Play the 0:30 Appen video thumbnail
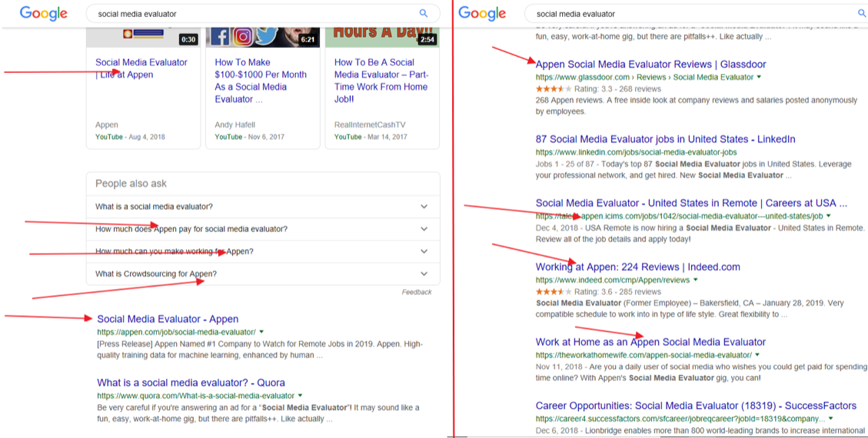The image size is (868, 438). tap(143, 36)
